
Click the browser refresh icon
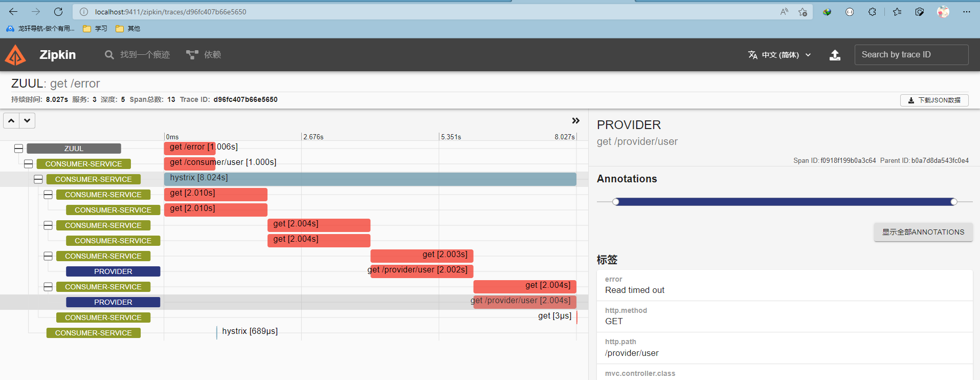tap(58, 12)
